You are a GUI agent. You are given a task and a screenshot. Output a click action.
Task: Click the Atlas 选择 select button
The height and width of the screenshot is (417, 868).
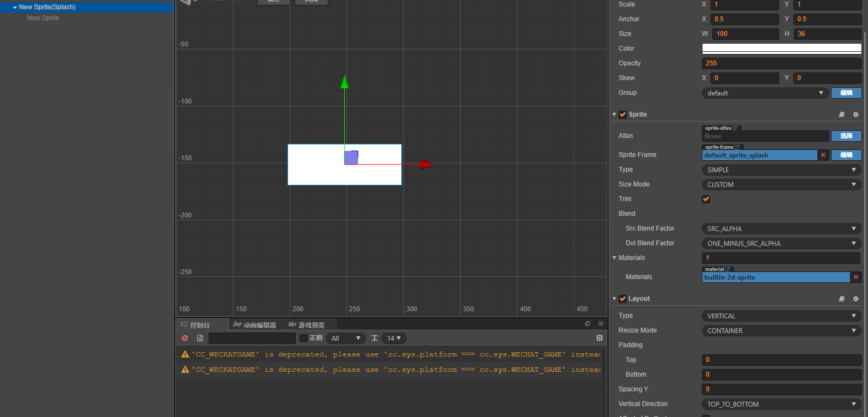pos(846,136)
